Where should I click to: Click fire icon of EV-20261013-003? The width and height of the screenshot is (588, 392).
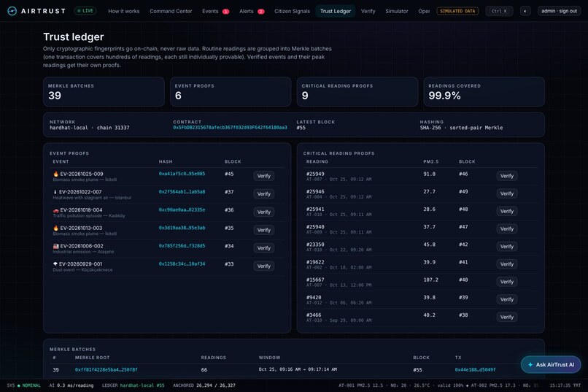56,228
